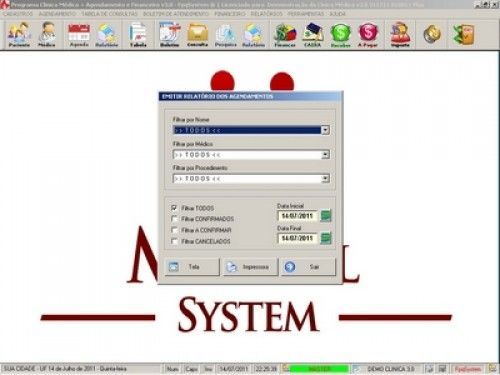Click the 22:25:39 clock in status bar
The height and width of the screenshot is (375, 500).
[266, 369]
